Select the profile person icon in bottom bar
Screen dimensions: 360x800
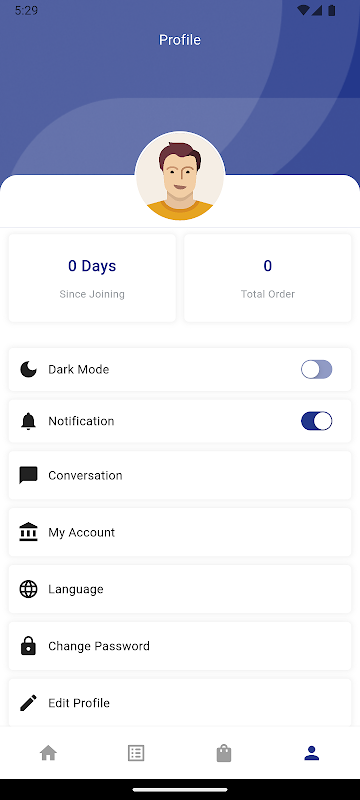click(x=312, y=753)
